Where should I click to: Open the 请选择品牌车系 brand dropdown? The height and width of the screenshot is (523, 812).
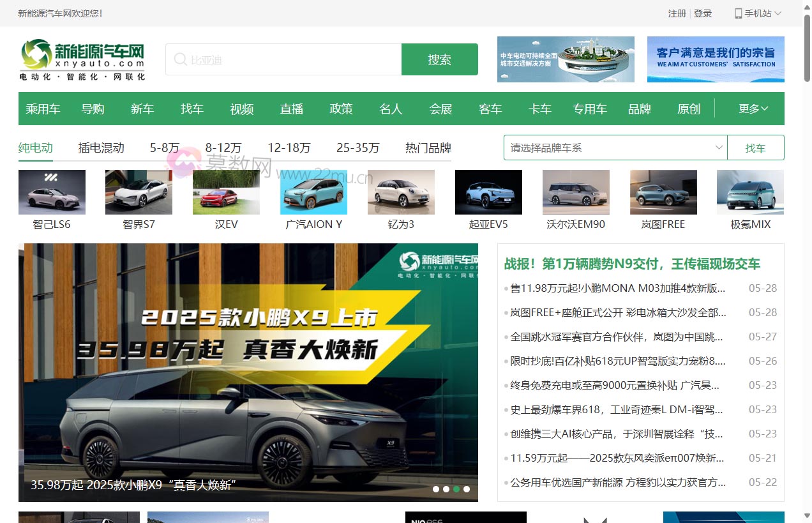point(615,148)
